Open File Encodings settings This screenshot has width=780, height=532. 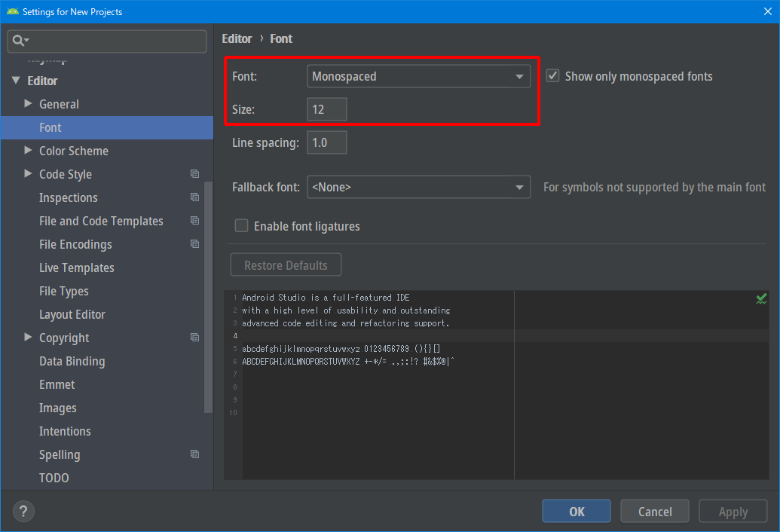[75, 244]
